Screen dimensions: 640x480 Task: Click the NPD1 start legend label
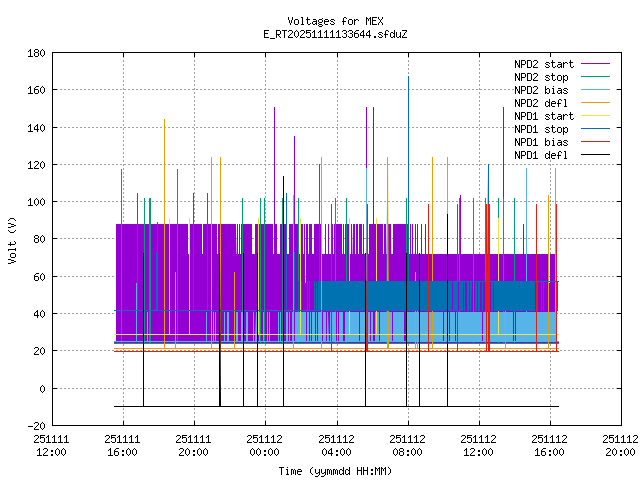[538, 116]
